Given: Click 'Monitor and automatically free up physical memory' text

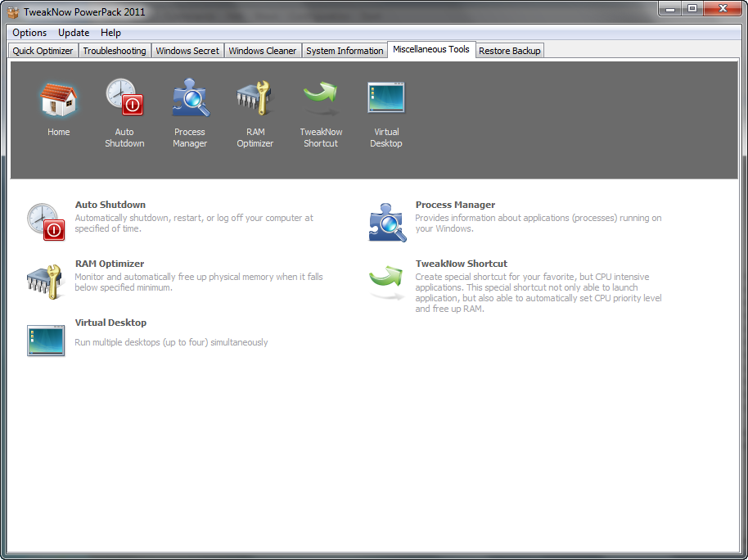Looking at the screenshot, I should coord(199,282).
